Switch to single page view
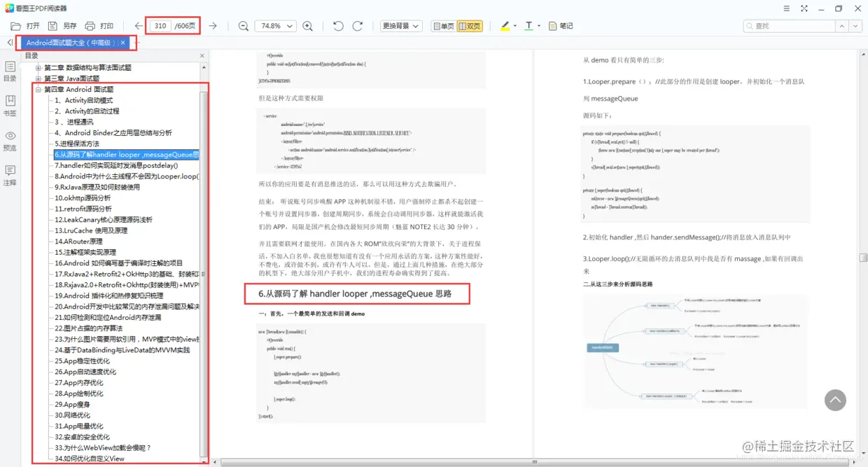Screen dimensions: 868x467 coord(443,26)
